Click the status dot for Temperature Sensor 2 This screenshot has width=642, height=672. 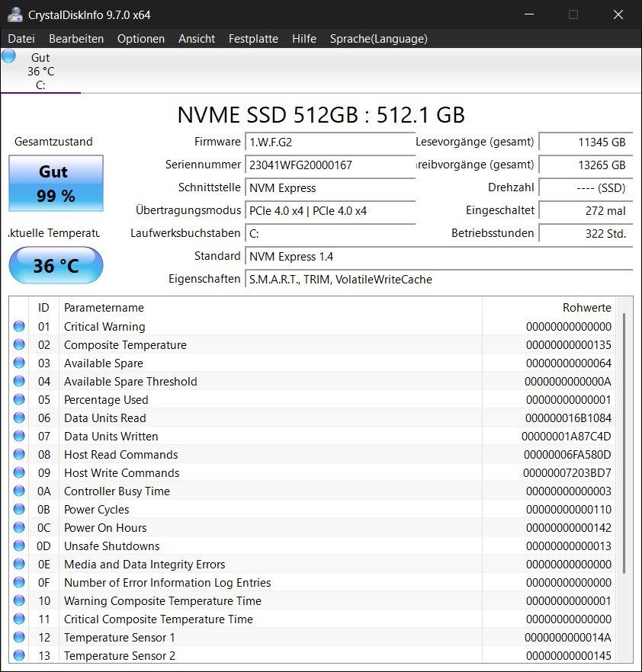click(19, 655)
